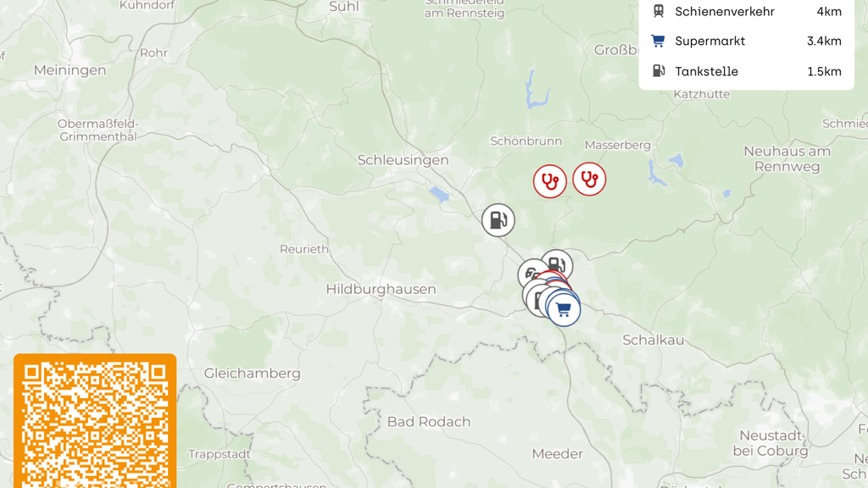
Task: Select the Schienenverkehr legend entry
Action: (x=746, y=12)
